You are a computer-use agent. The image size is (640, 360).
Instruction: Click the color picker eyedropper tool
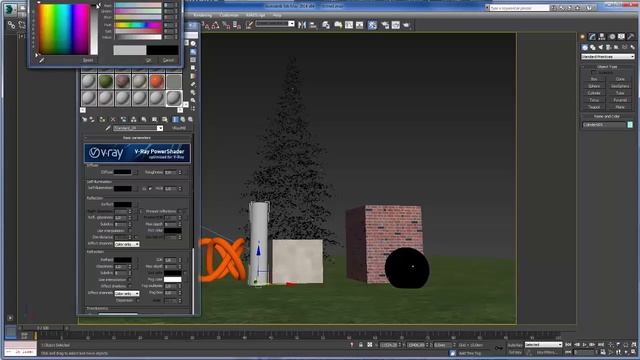[41, 60]
